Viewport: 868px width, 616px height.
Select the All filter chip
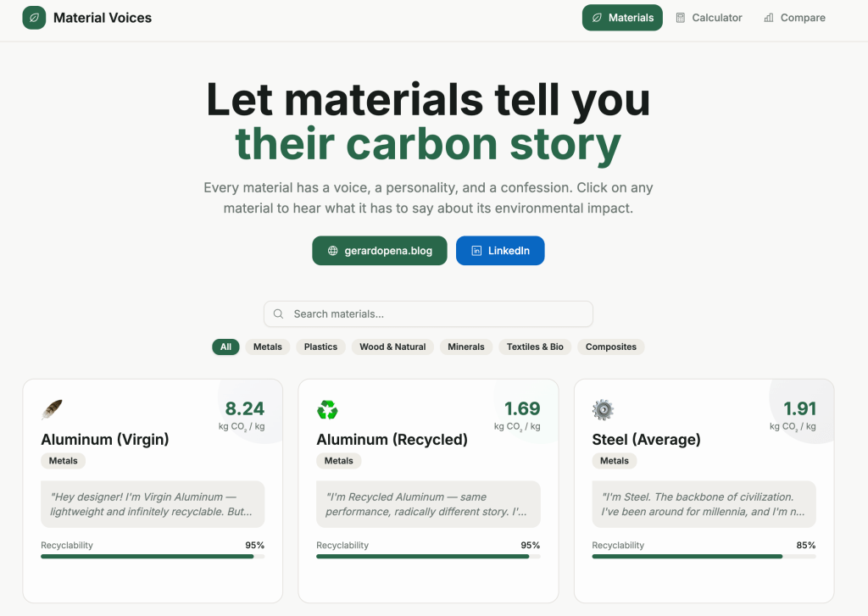tap(225, 347)
